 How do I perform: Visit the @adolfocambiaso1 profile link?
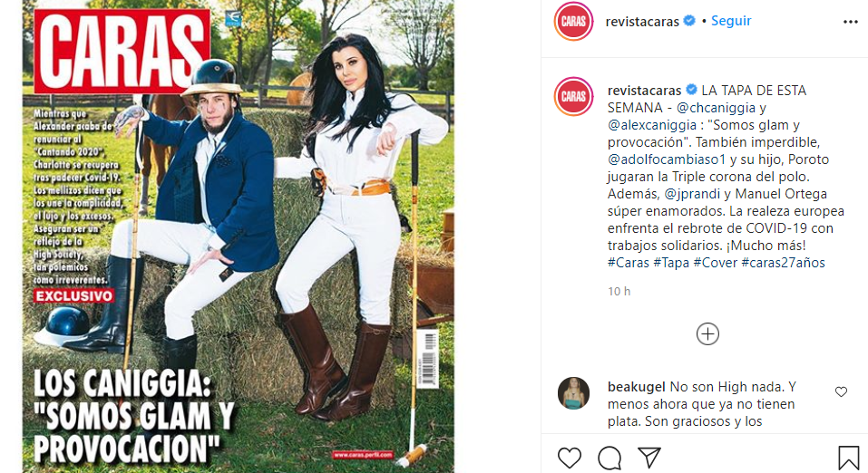click(x=667, y=159)
